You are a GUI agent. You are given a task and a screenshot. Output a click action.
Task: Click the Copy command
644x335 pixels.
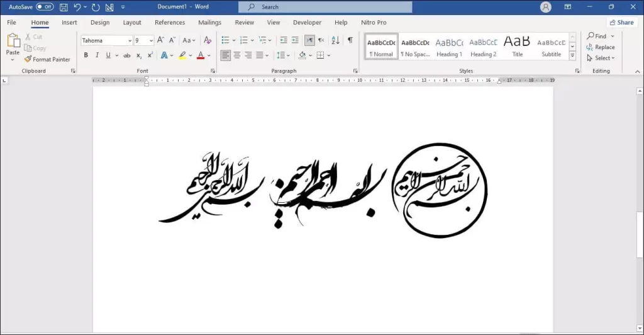click(x=35, y=48)
